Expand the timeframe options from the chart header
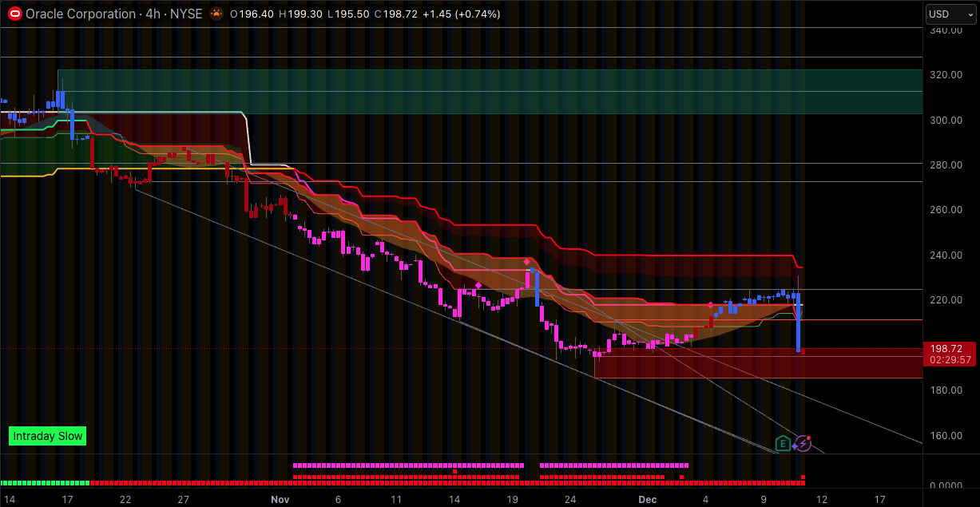This screenshot has width=980, height=507. [x=153, y=14]
